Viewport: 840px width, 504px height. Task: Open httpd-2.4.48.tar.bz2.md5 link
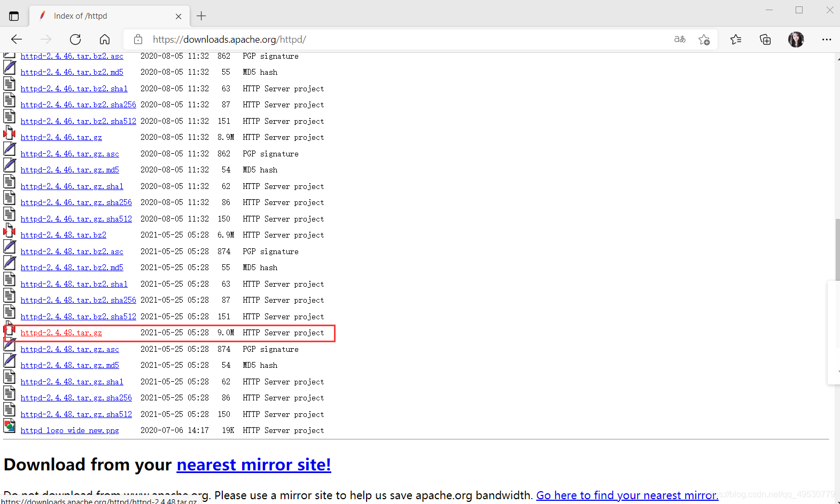coord(72,267)
